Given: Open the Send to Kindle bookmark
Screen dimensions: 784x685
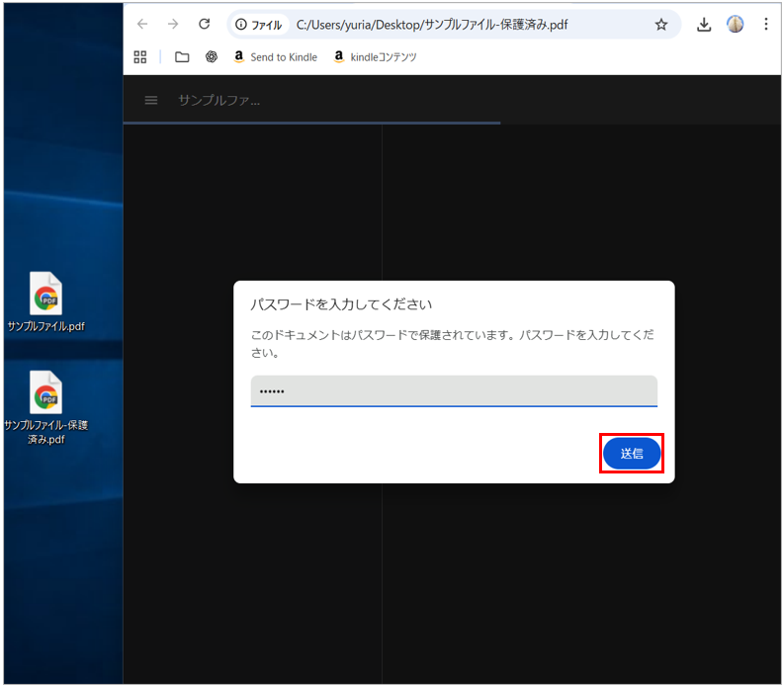Looking at the screenshot, I should tap(275, 57).
